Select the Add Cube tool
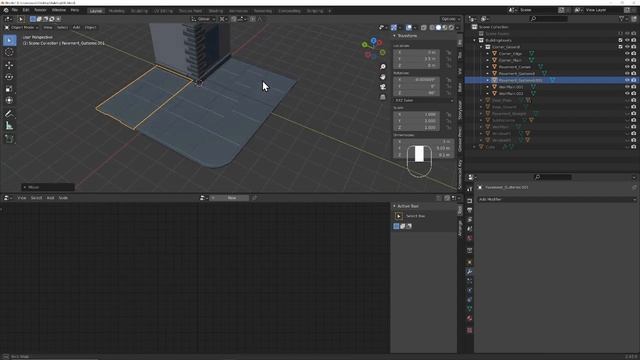640x360 pixels. [x=9, y=139]
